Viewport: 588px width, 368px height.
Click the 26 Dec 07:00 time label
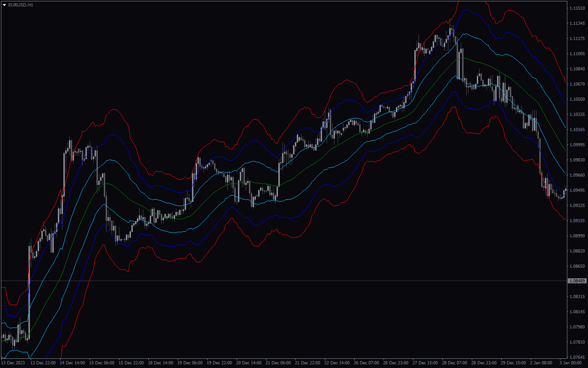pos(367,363)
